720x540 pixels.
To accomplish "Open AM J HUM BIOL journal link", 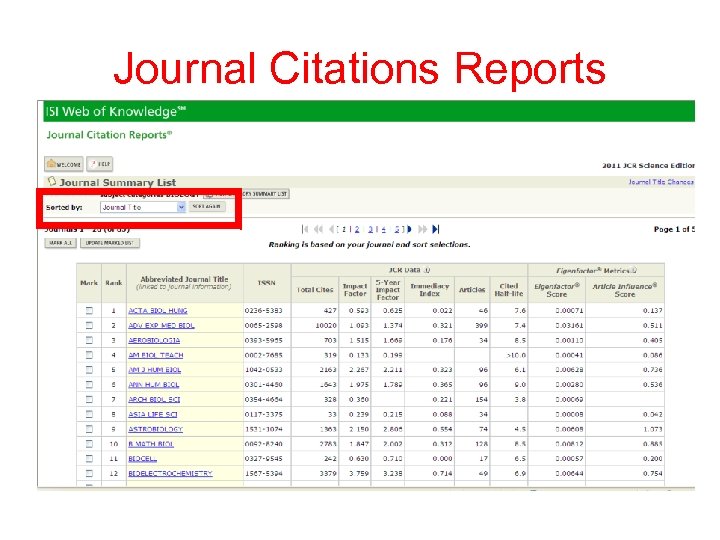I will coord(154,370).
